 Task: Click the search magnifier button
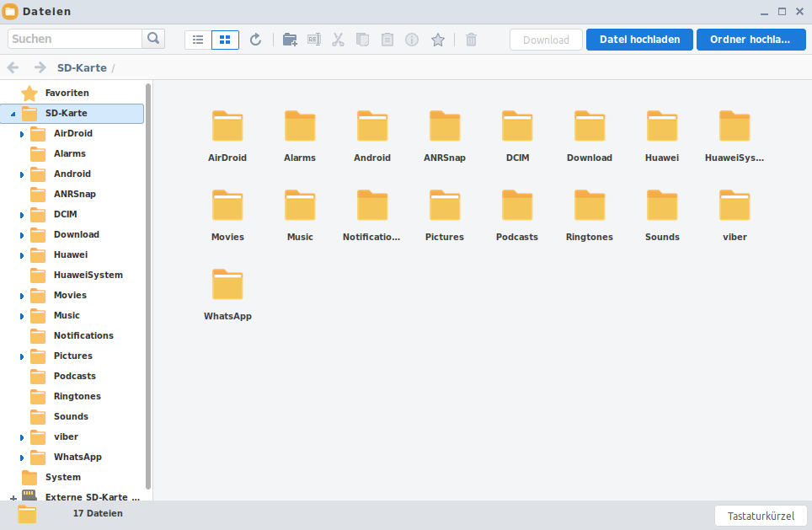(x=153, y=39)
